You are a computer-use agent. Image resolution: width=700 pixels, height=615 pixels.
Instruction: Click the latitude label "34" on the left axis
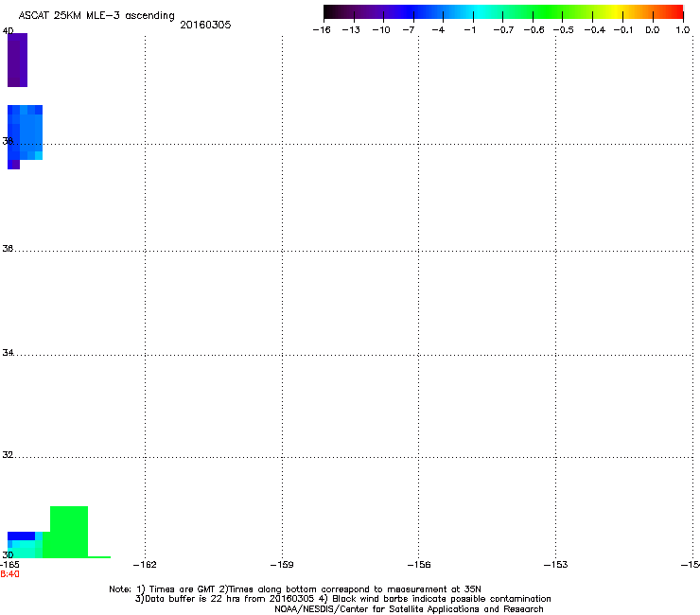pyautogui.click(x=8, y=352)
